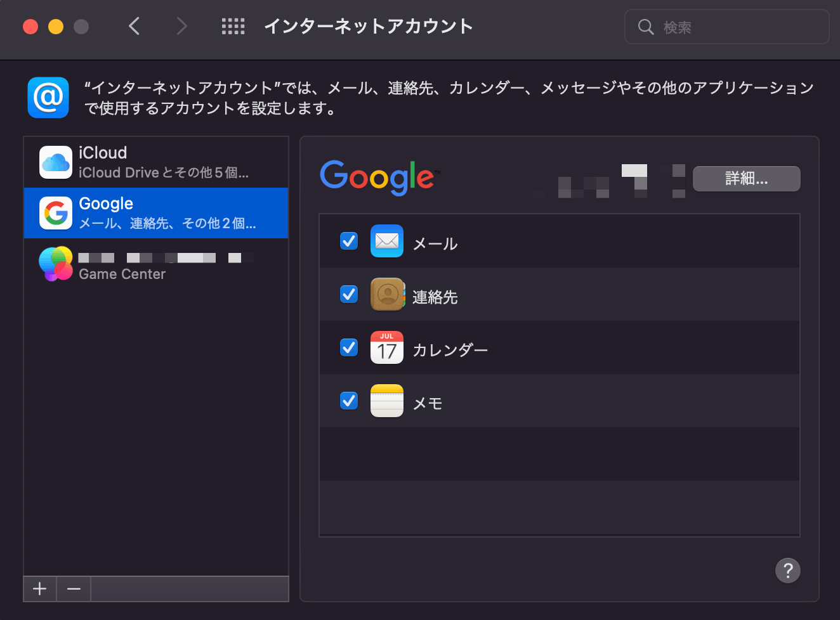Image resolution: width=840 pixels, height=620 pixels.
Task: Click the Contacts book icon
Action: coord(387,294)
